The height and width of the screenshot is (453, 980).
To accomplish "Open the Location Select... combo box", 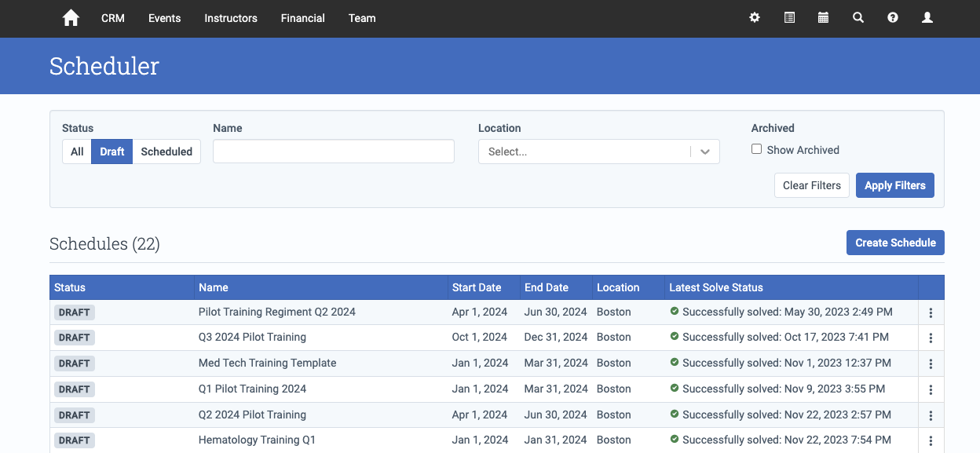I will 599,152.
